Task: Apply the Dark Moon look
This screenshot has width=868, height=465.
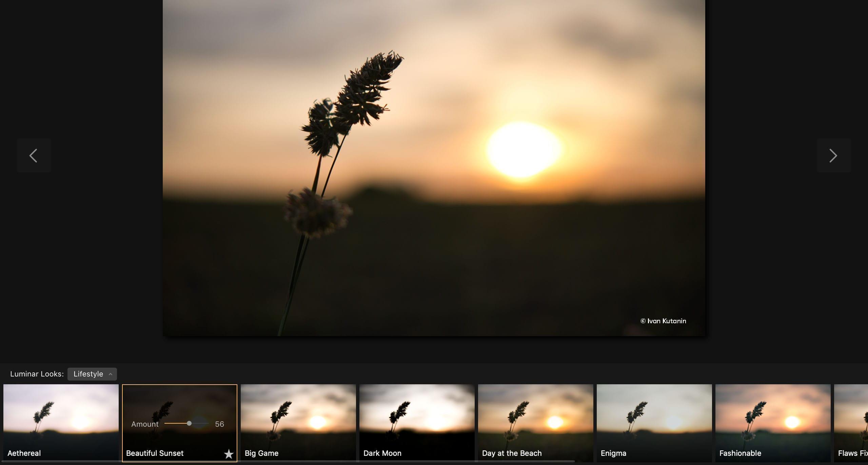Action: pos(417,417)
